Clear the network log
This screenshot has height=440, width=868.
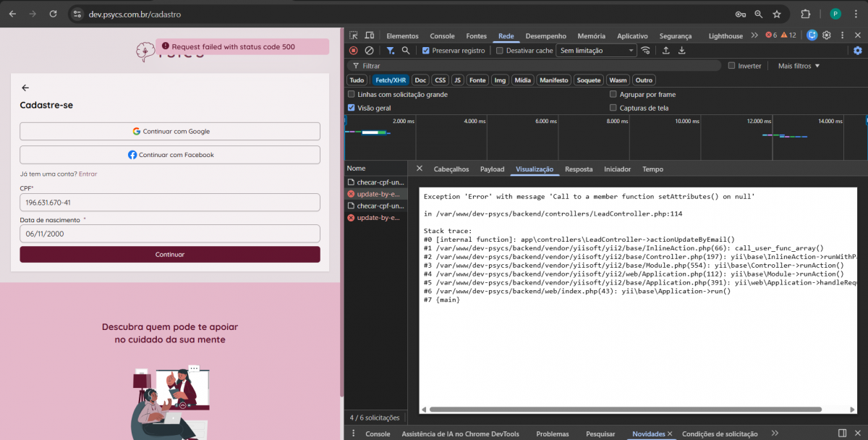(369, 51)
